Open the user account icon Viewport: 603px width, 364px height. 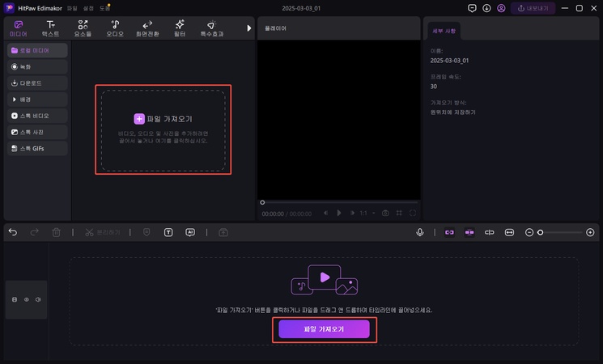click(x=501, y=8)
